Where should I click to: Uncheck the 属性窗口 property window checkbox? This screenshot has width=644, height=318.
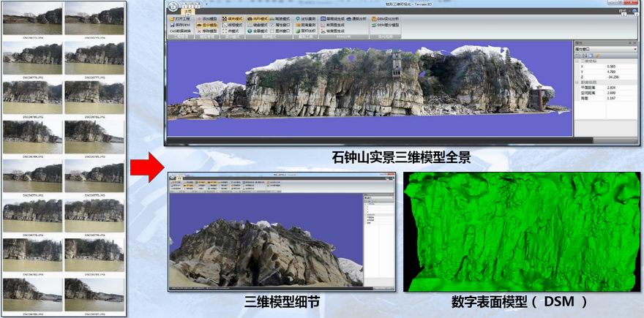pos(273,25)
